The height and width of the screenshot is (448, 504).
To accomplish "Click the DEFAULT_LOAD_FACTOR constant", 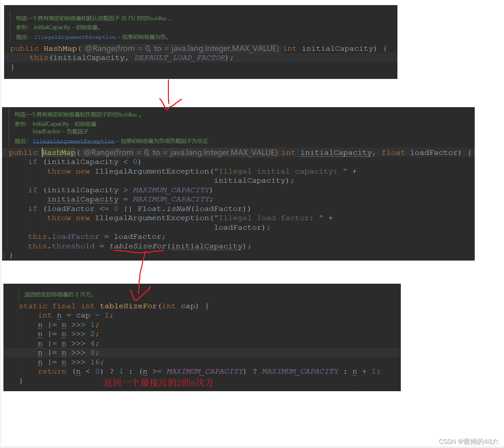I will point(180,58).
